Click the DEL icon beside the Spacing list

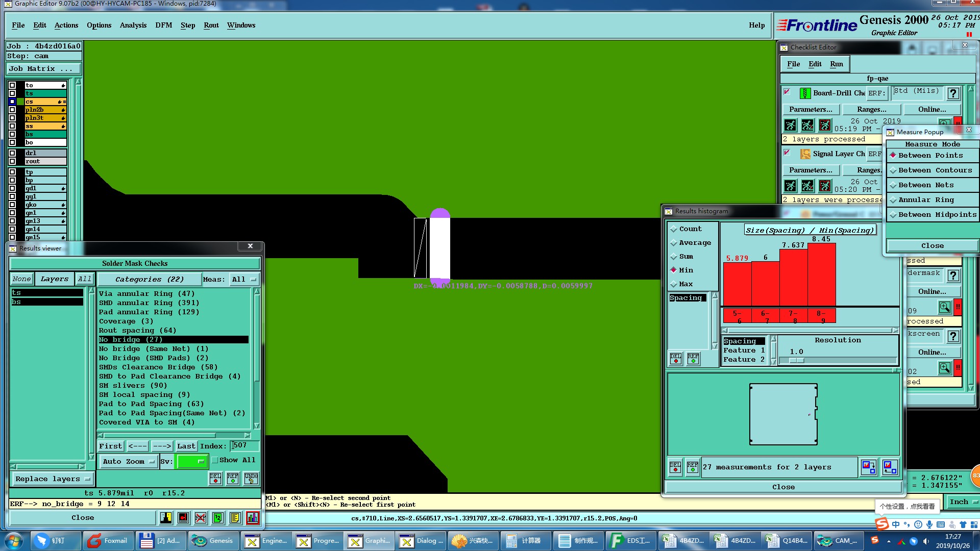click(x=676, y=359)
